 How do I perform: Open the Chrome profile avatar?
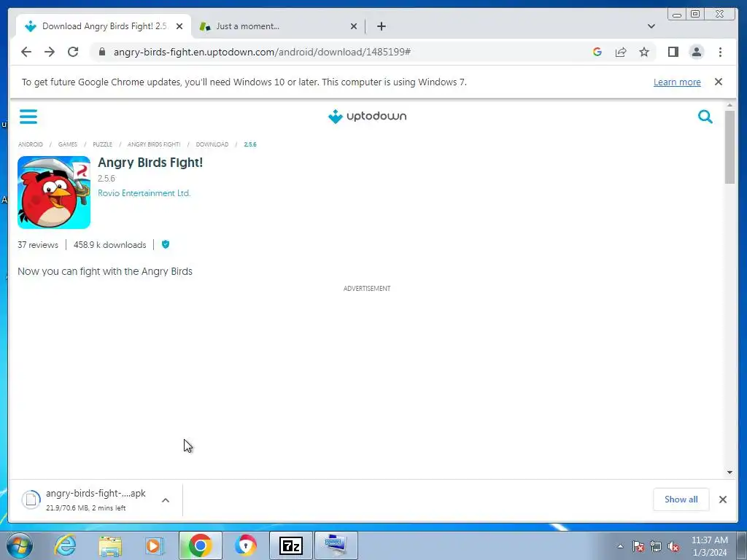pyautogui.click(x=697, y=52)
